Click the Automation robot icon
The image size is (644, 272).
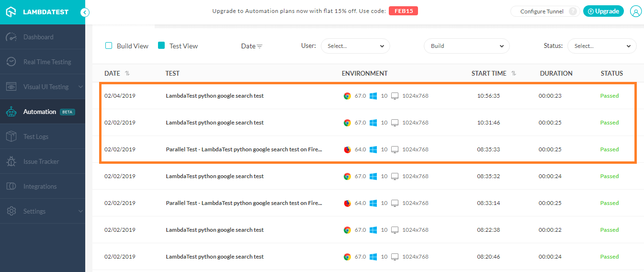11,112
